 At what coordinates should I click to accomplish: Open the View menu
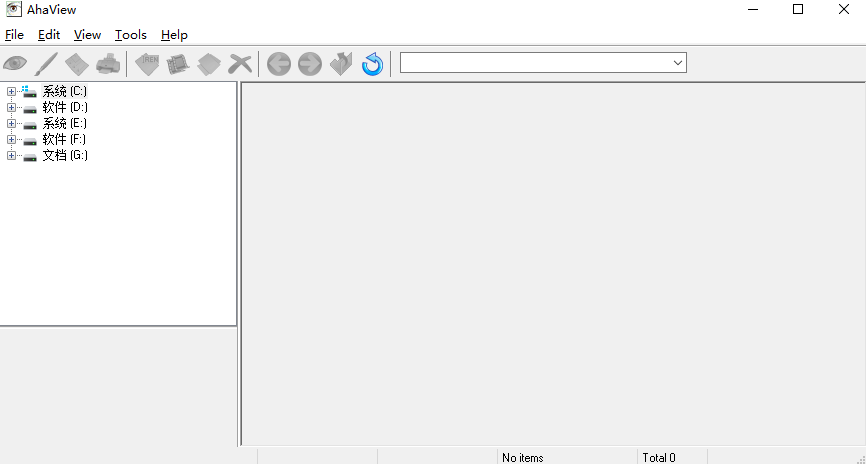[x=87, y=35]
